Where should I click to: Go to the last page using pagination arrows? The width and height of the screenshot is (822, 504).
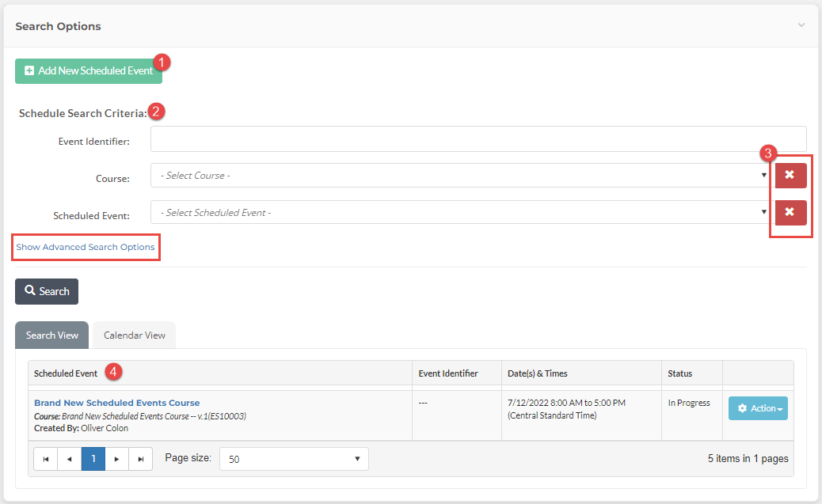coord(140,459)
